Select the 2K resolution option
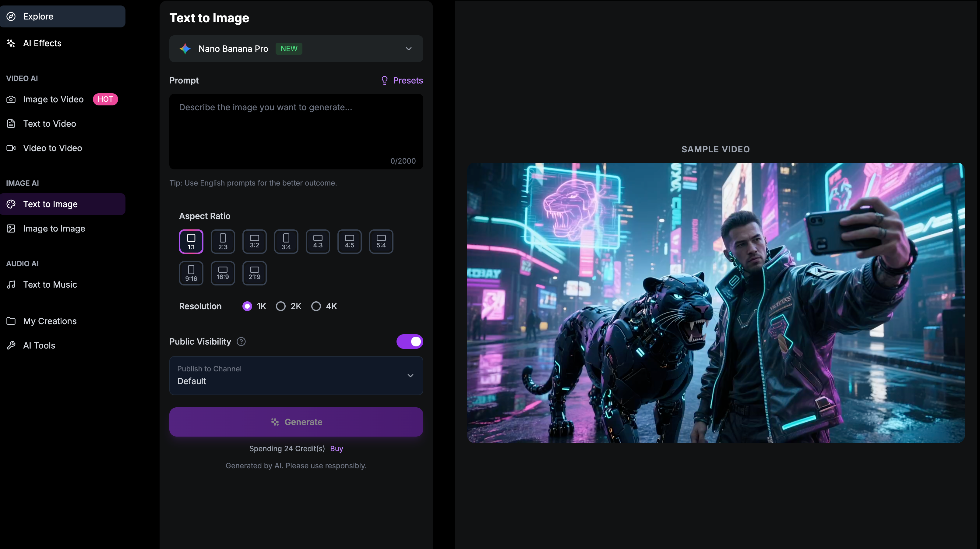Viewport: 980px width, 549px height. click(281, 306)
